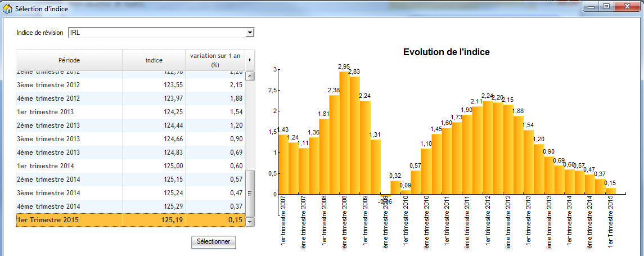Click indice value 123,55

[x=173, y=84]
